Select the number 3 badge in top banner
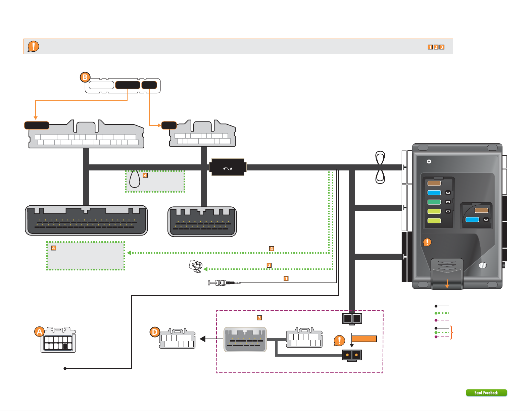 point(442,47)
